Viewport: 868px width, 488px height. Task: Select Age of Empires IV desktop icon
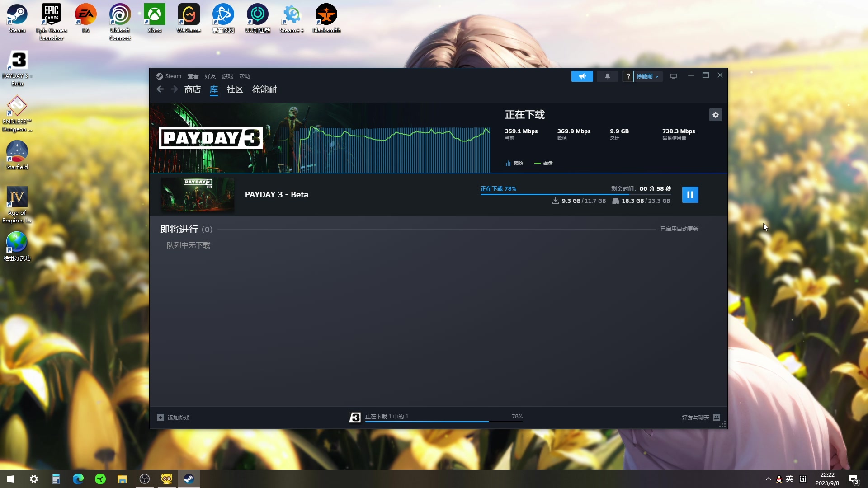click(17, 205)
